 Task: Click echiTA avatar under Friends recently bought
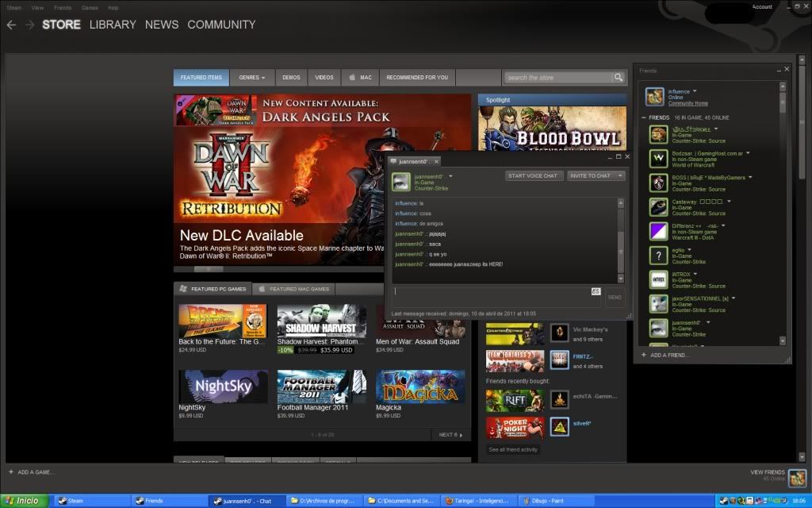coord(559,400)
